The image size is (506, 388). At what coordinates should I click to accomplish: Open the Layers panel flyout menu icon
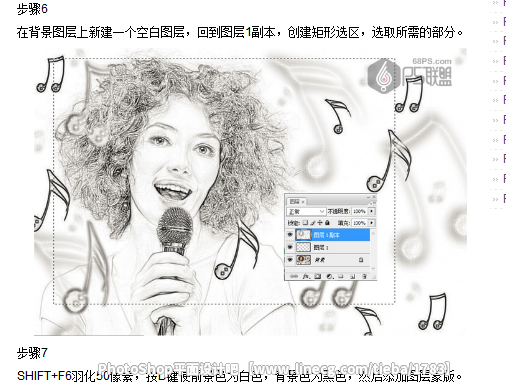[374, 203]
